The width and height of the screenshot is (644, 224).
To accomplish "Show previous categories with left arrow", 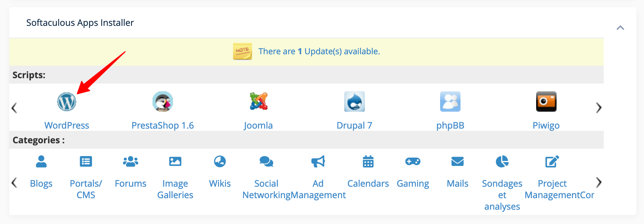I will click(14, 183).
